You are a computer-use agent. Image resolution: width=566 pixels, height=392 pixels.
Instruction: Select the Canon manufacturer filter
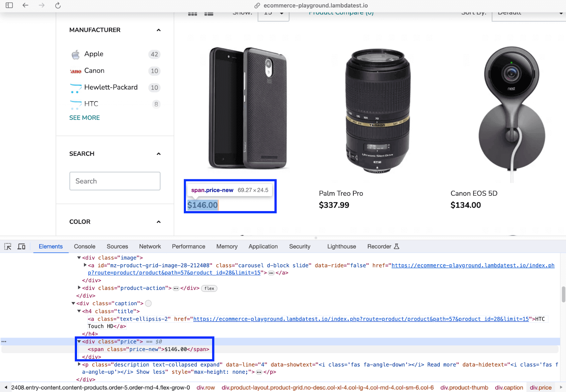pos(94,71)
